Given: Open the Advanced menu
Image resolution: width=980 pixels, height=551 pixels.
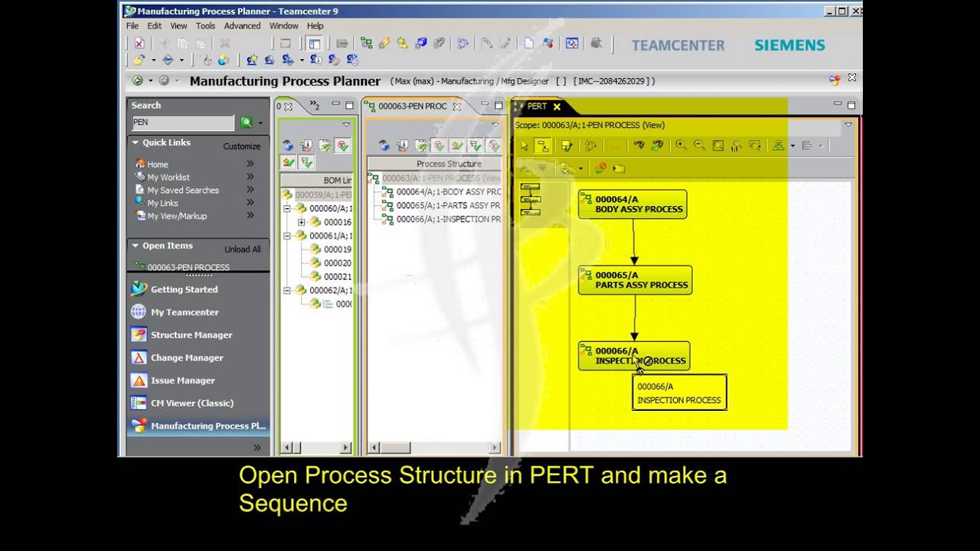Looking at the screenshot, I should click(242, 25).
